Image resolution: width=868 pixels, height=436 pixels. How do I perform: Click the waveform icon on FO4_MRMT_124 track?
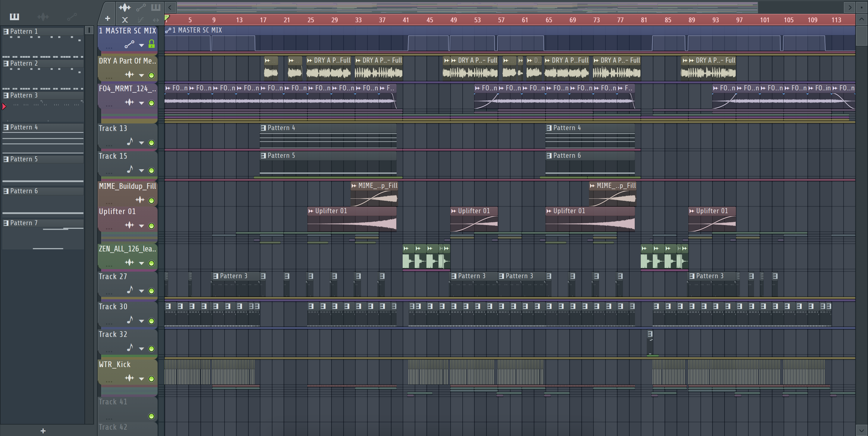click(x=129, y=102)
